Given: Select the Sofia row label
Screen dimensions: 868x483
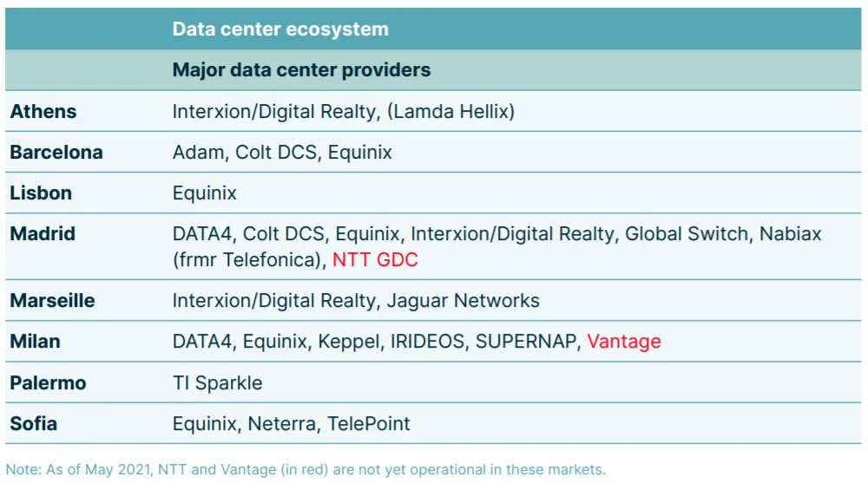Looking at the screenshot, I should pyautogui.click(x=34, y=424).
